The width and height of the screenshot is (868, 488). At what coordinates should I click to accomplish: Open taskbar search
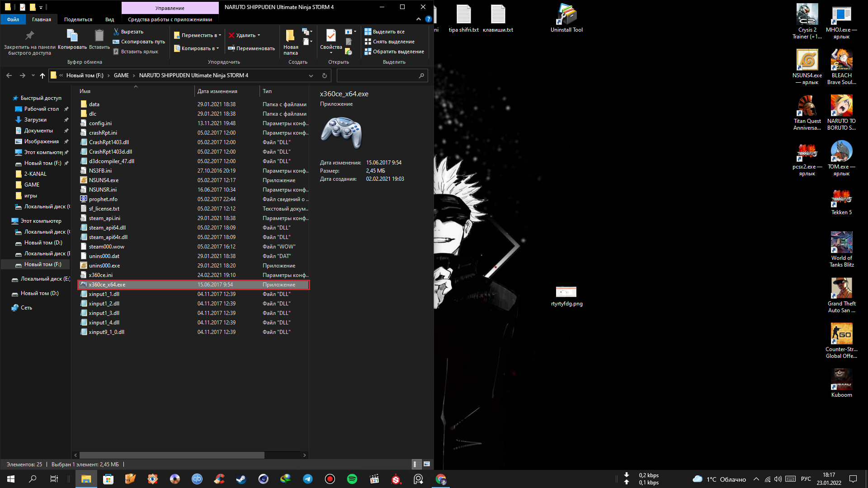coord(33,479)
